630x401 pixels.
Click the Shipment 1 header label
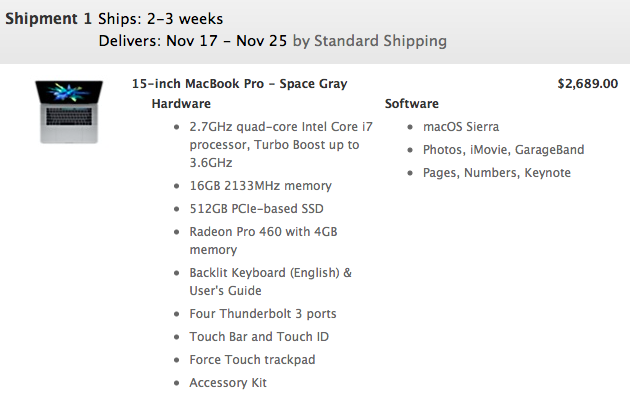coord(48,19)
